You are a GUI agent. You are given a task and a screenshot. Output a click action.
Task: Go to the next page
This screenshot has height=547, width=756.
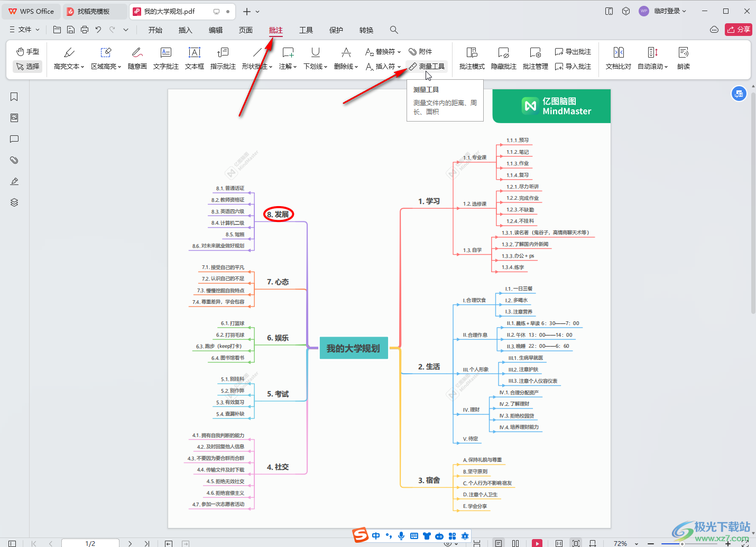130,543
